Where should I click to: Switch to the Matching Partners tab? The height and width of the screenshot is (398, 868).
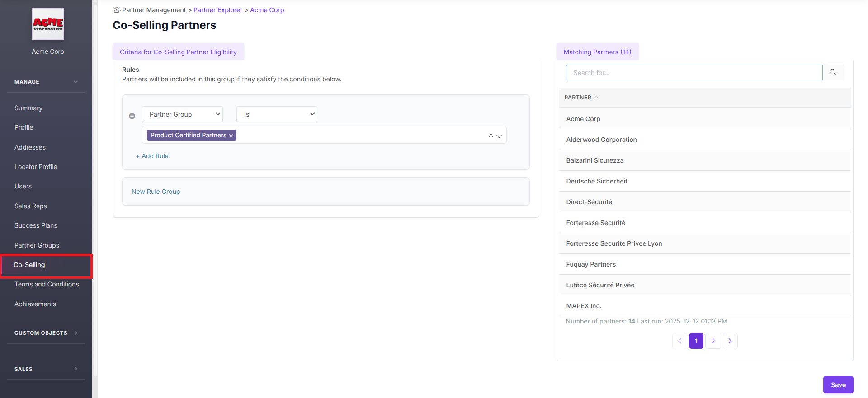pos(597,52)
